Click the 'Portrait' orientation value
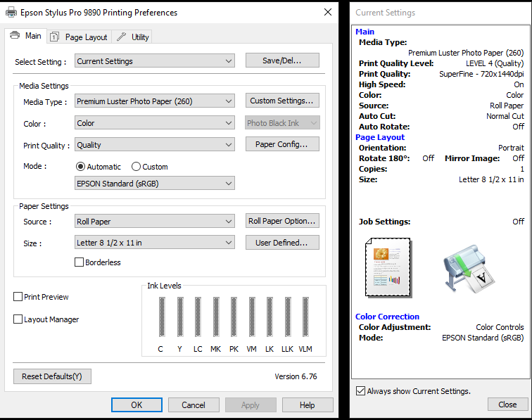532x420 pixels. (x=511, y=148)
